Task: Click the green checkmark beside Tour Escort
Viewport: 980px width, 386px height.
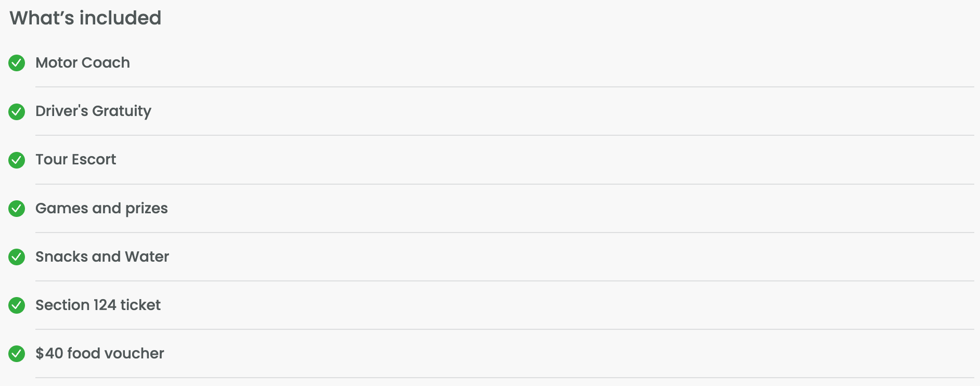Action: tap(17, 160)
